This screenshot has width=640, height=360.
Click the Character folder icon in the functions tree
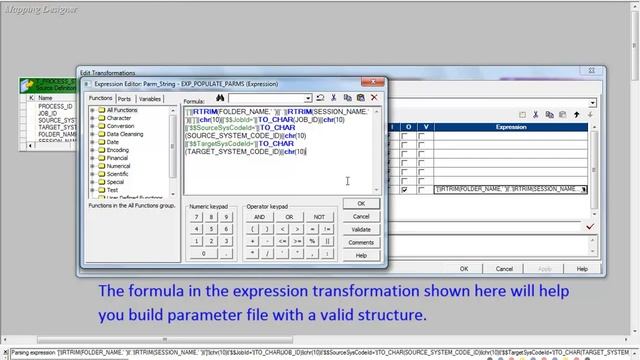[102, 118]
